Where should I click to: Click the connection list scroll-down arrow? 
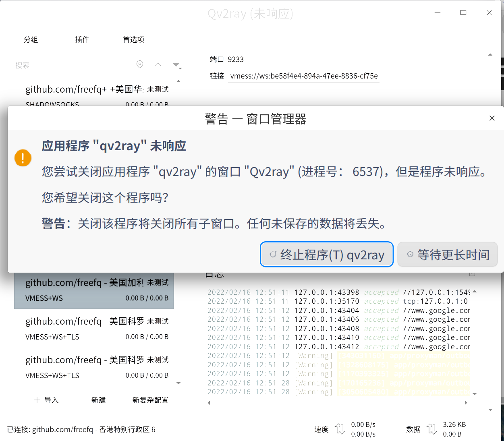[x=178, y=383]
